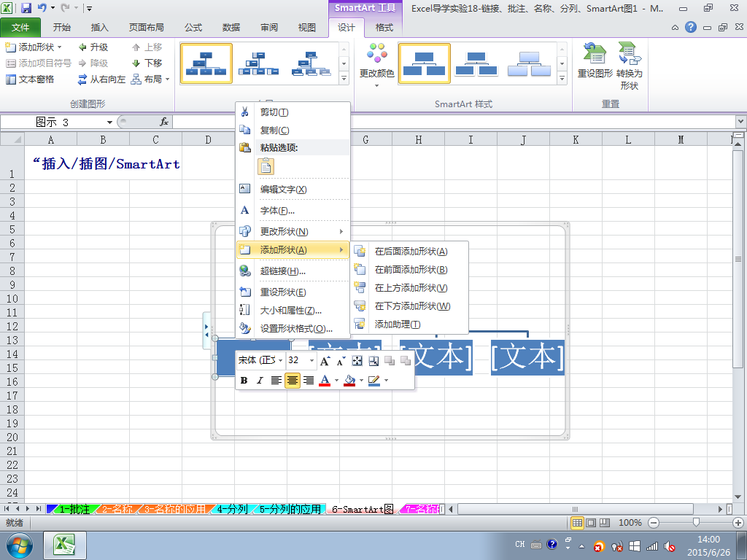The width and height of the screenshot is (747, 560).
Task: Open the Add Shape (添加形状) ribbon dropdown
Action: (x=34, y=47)
